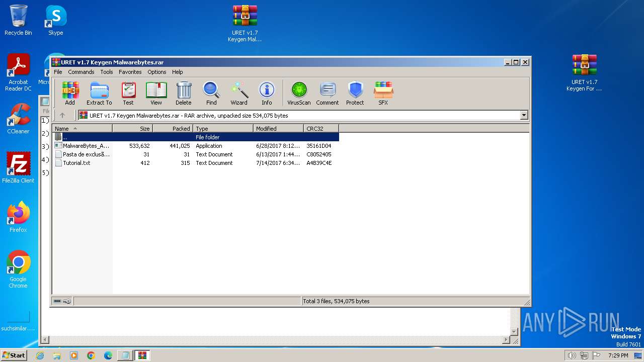Click the 533,632 size value
The width and height of the screenshot is (644, 362).
(139, 146)
